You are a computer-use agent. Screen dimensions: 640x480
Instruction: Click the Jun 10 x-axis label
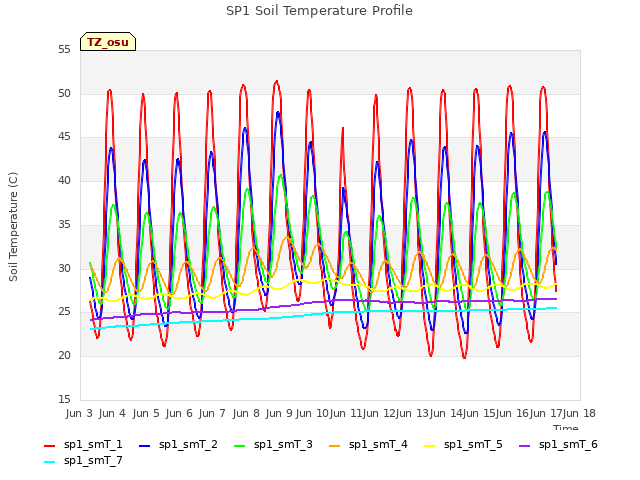coord(312,413)
